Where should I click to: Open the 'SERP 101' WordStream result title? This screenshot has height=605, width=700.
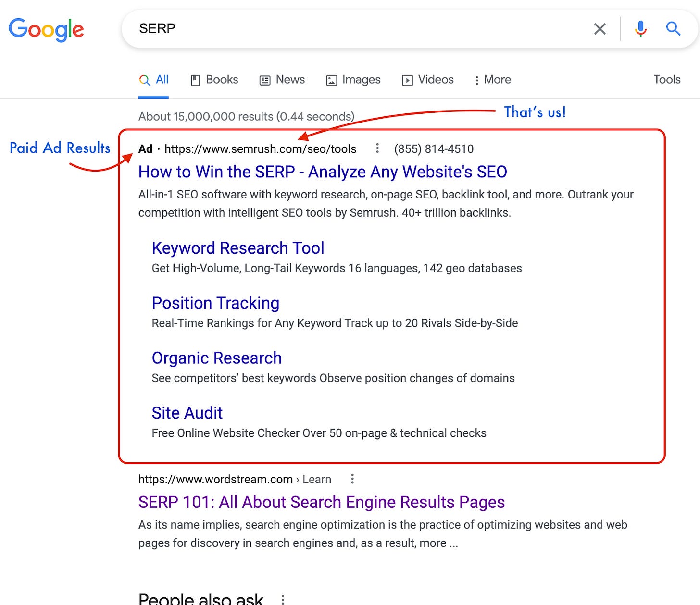pyautogui.click(x=322, y=502)
